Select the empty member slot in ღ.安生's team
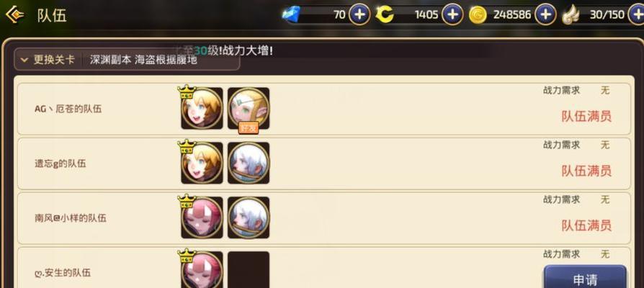This screenshot has width=644, height=288. coord(249,269)
